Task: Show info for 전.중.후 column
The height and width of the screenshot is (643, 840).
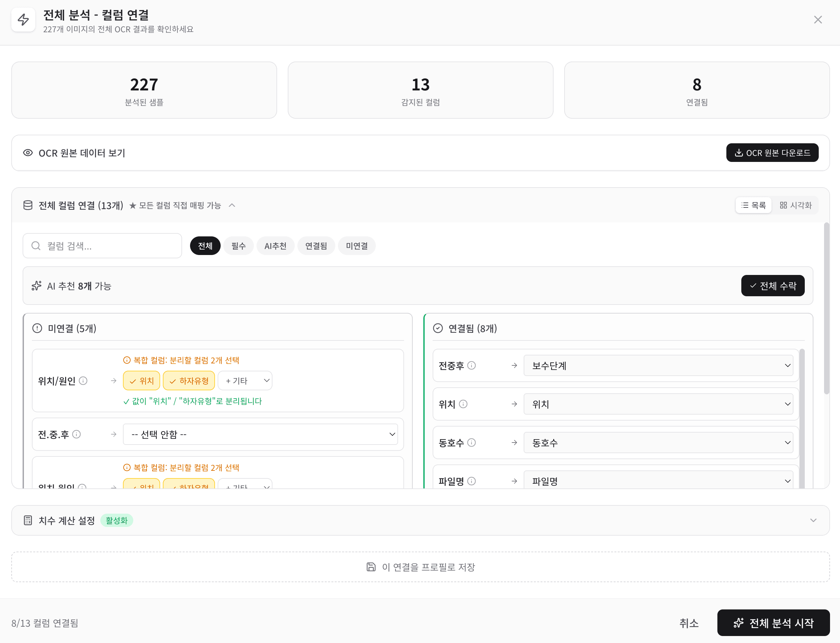Action: [76, 435]
